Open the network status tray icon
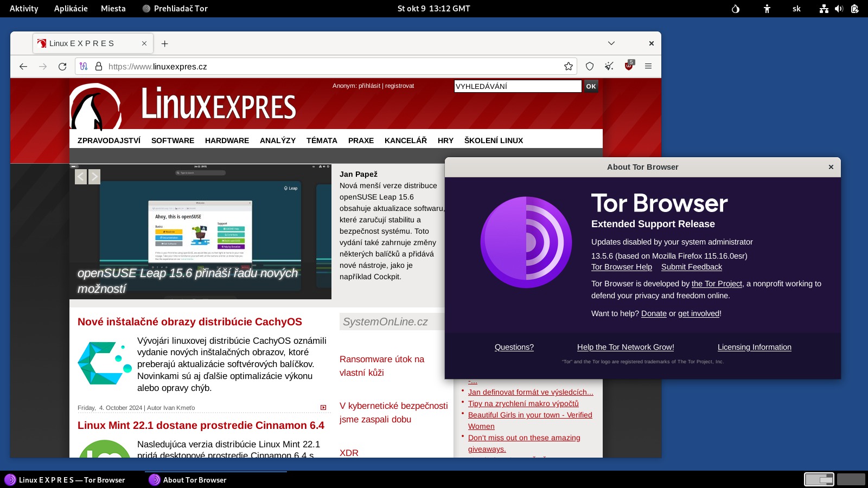 tap(824, 9)
